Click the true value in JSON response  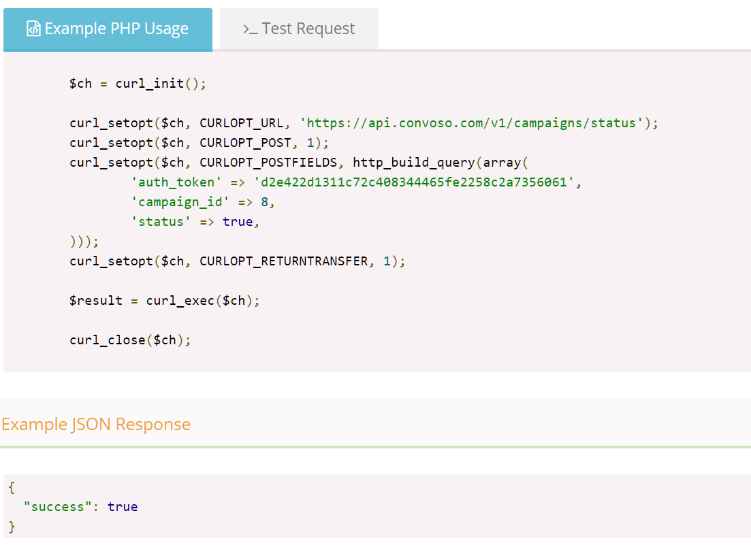(x=123, y=507)
